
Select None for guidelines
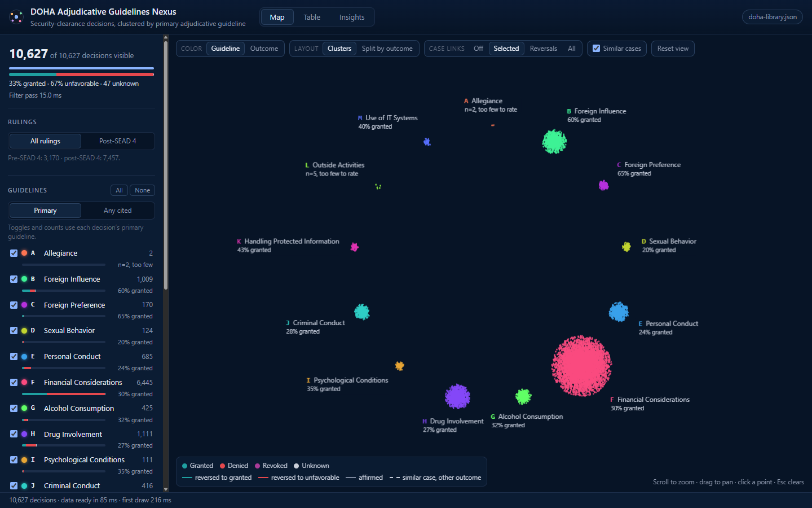(x=142, y=190)
